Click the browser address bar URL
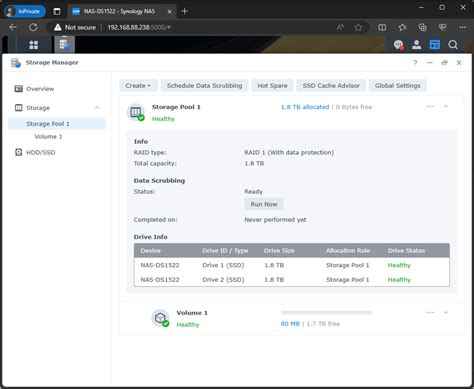 tap(139, 27)
